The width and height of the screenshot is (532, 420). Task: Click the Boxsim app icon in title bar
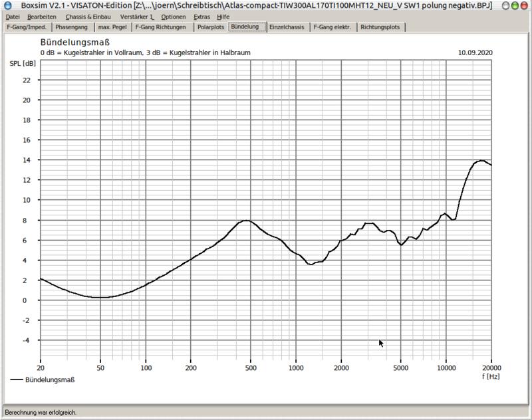pyautogui.click(x=7, y=5)
